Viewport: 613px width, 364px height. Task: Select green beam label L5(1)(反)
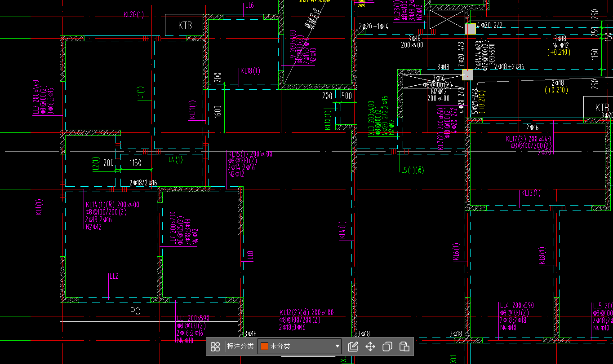[413, 170]
